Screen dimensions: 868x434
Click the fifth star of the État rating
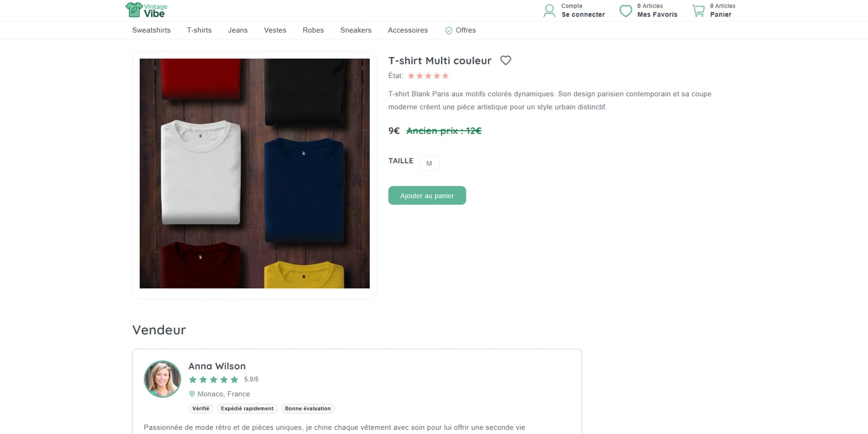coord(445,76)
